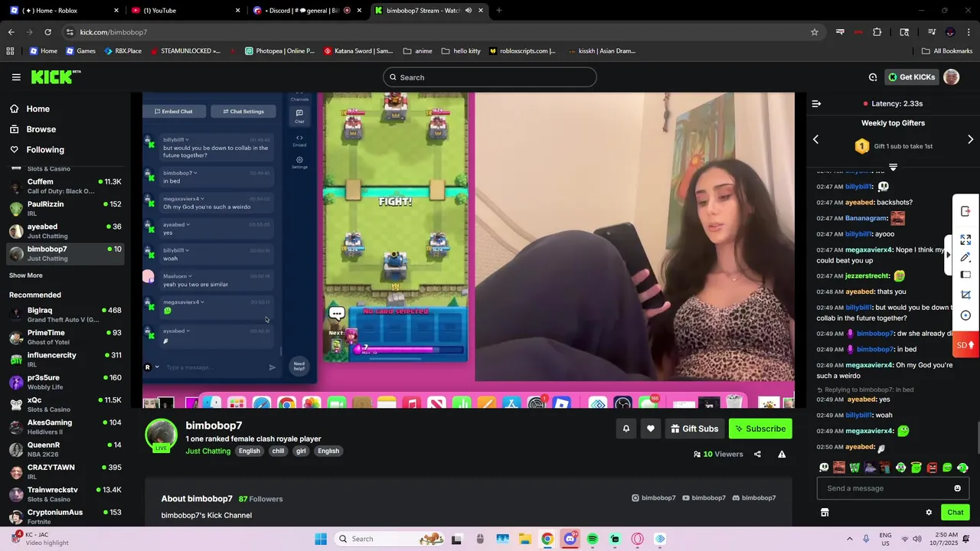Expand floating toolbar side arrow
Viewport: 980px width, 551px height.
point(948,255)
